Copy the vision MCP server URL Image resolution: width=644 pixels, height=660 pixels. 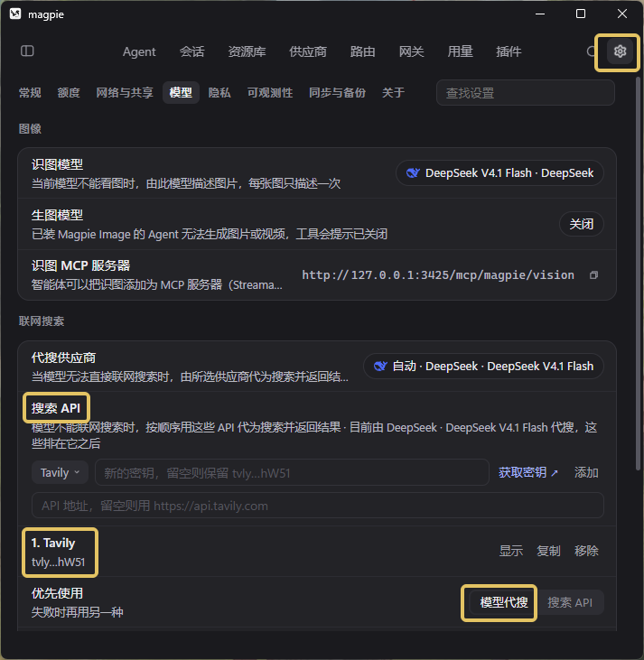point(594,275)
